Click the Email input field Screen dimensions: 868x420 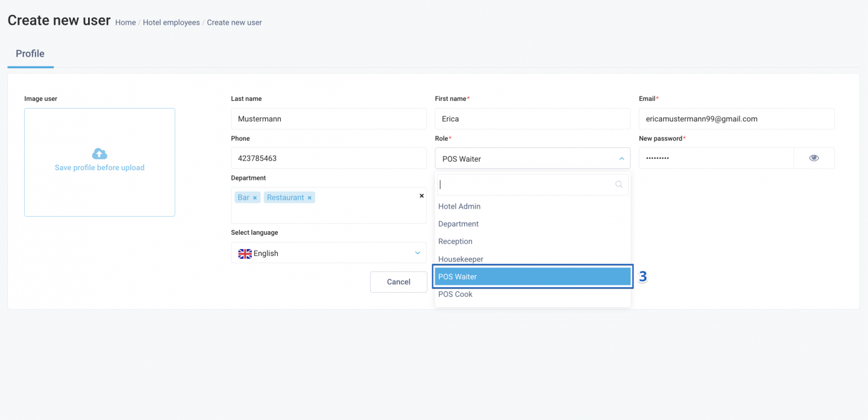coord(737,119)
